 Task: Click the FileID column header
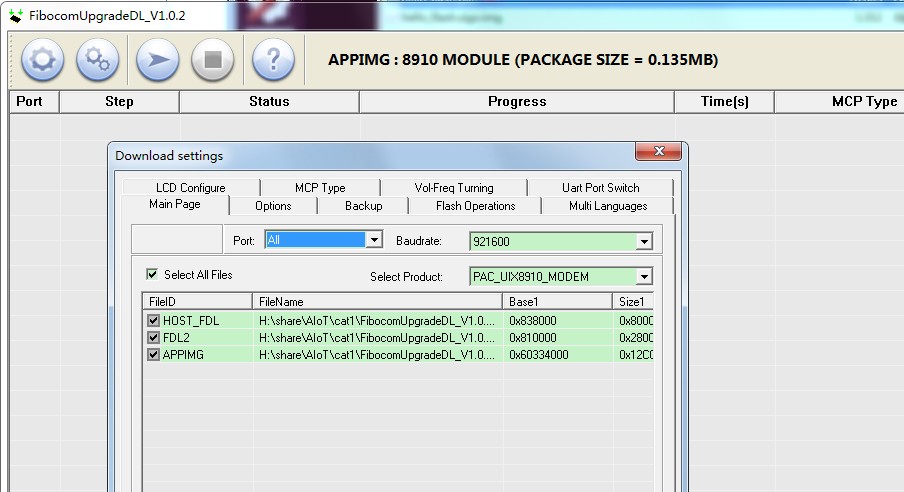click(x=197, y=301)
